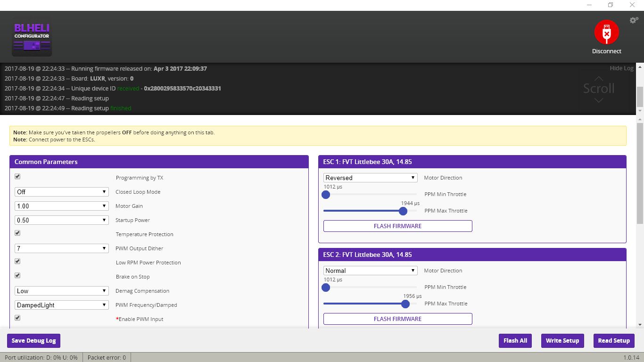Viewport: 644px width, 362px height.
Task: Open settings via the gear icon
Action: click(634, 20)
